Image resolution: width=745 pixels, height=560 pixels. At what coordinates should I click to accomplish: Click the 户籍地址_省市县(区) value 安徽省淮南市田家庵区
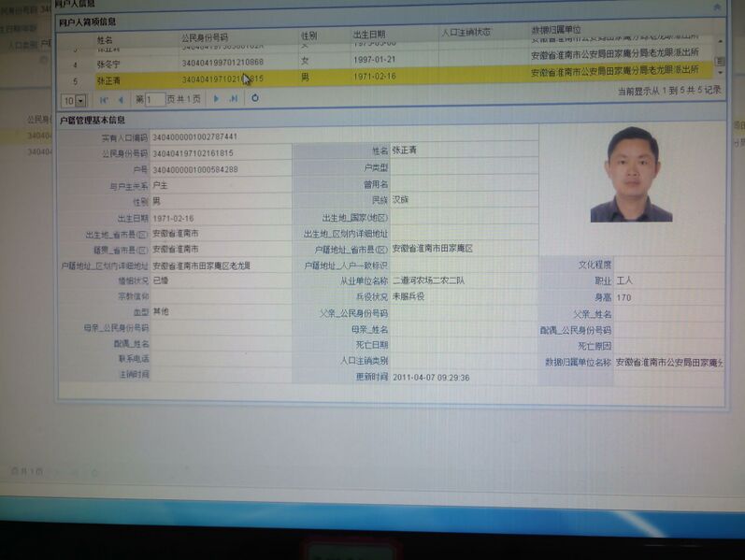(x=433, y=249)
